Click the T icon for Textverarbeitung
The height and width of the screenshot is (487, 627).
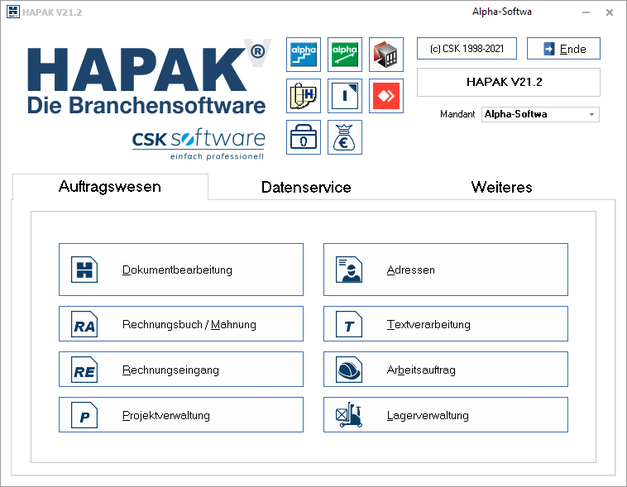tap(349, 324)
